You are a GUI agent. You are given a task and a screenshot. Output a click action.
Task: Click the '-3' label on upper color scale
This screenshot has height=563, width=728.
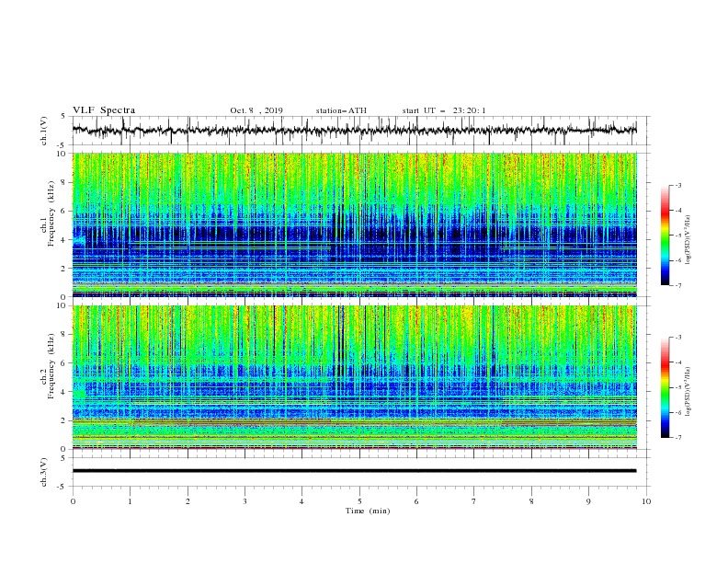[677, 185]
